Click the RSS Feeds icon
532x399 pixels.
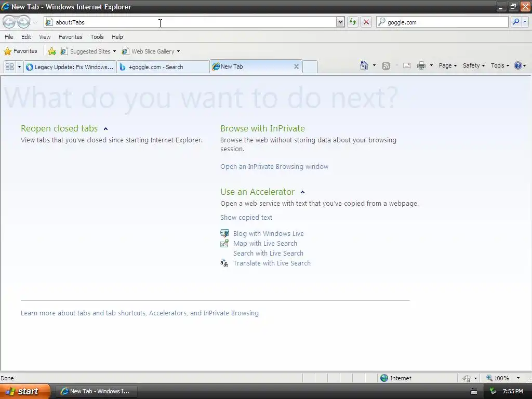(x=386, y=66)
